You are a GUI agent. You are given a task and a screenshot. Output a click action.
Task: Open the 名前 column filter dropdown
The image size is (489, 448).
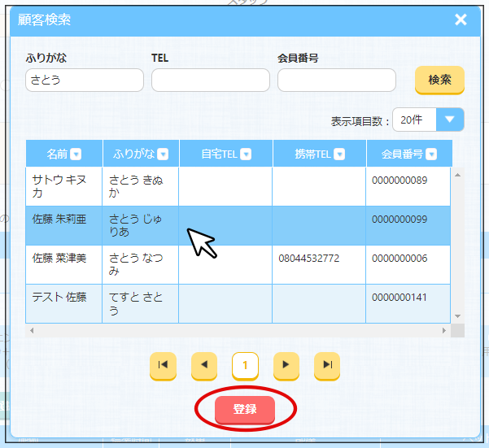point(76,154)
